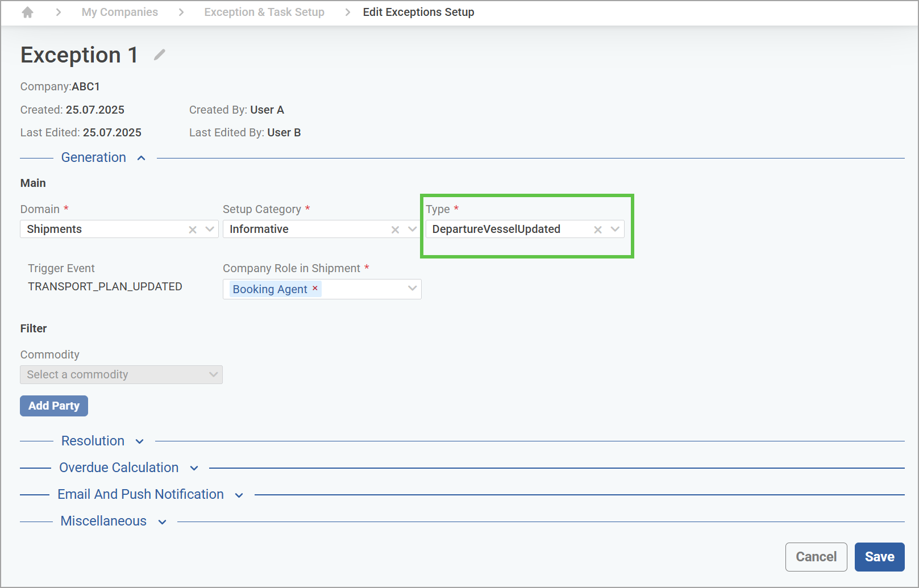Clear the Informative setup category selection
Image resolution: width=919 pixels, height=588 pixels.
tap(395, 230)
